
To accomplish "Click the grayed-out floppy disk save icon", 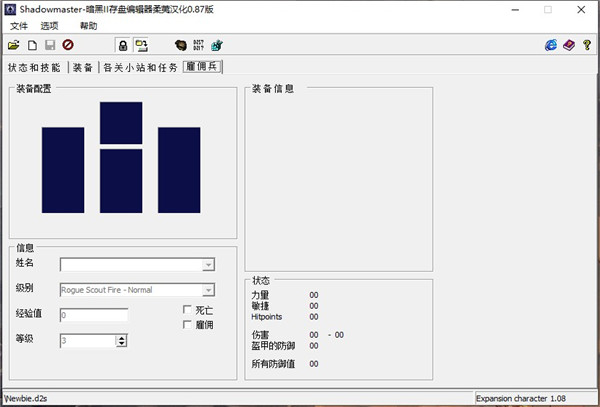I will pyautogui.click(x=50, y=45).
